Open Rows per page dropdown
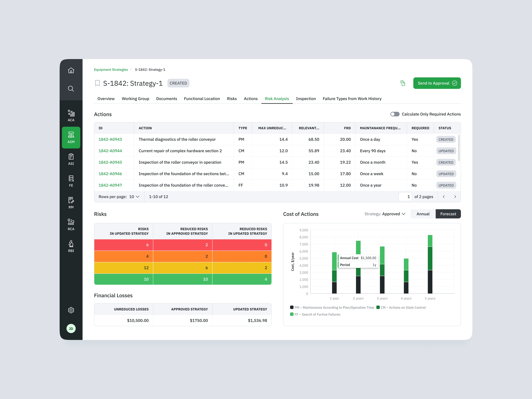The image size is (532, 399). [x=134, y=197]
